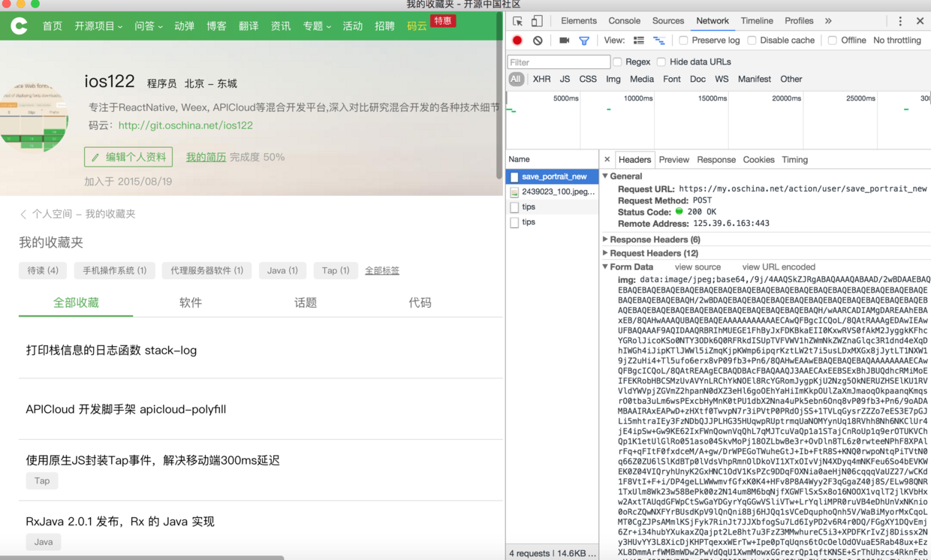
Task: Open 打印栈信息的日志函数 stack-log item
Action: [111, 350]
